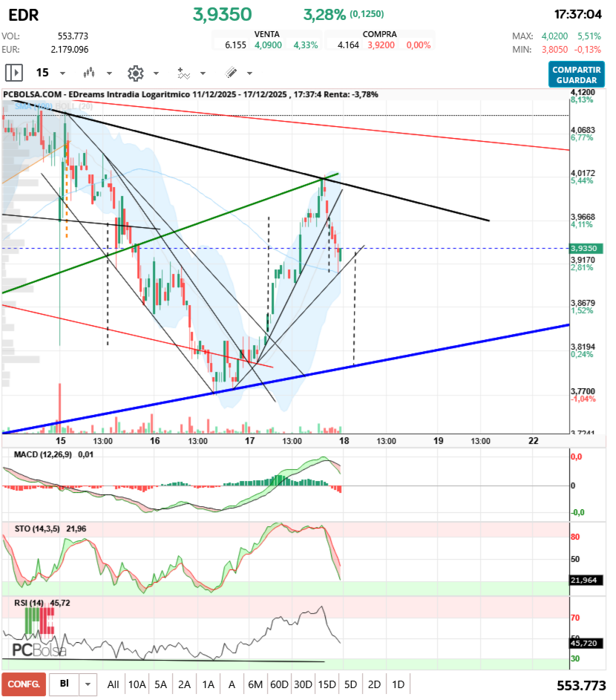Select the 10A time range
The image size is (616, 700).
[x=137, y=684]
